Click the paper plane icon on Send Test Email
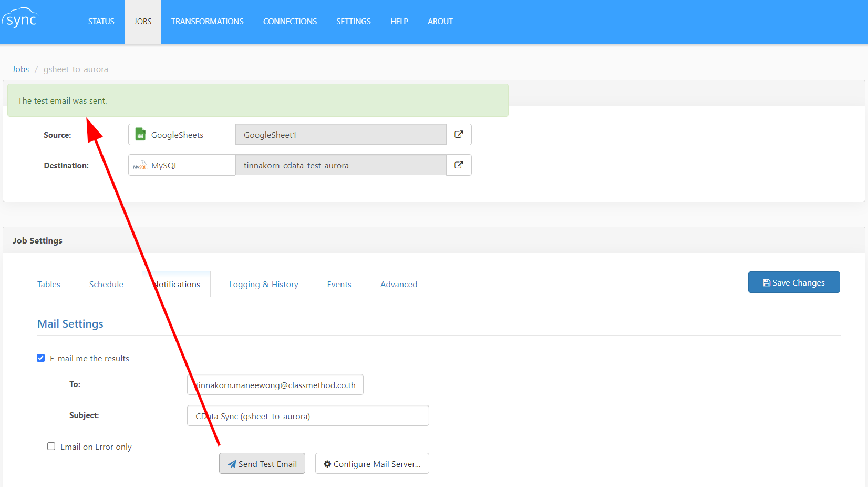Screen dimensions: 868x487 coord(231,463)
